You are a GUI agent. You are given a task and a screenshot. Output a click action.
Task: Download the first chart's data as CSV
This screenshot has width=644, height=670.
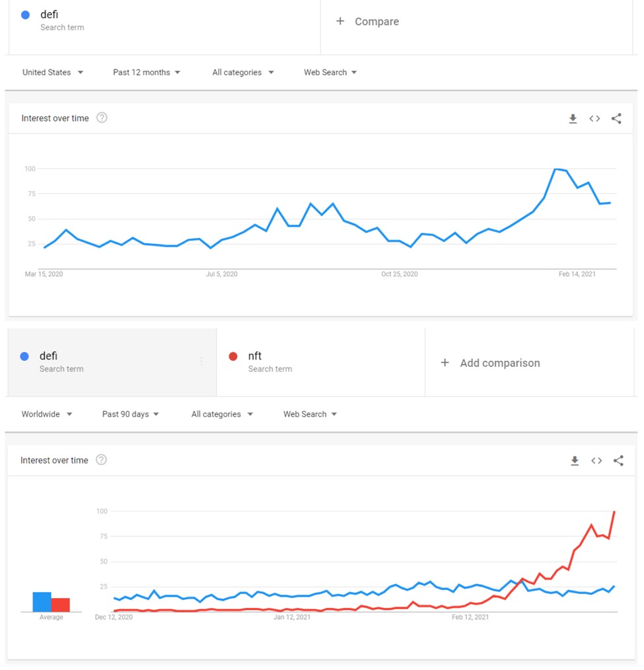[x=572, y=118]
